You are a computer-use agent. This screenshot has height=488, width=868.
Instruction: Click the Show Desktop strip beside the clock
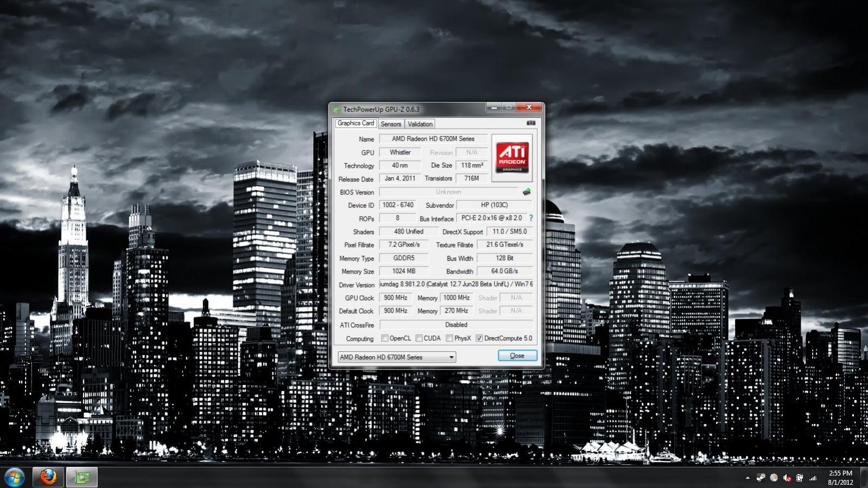(864, 477)
